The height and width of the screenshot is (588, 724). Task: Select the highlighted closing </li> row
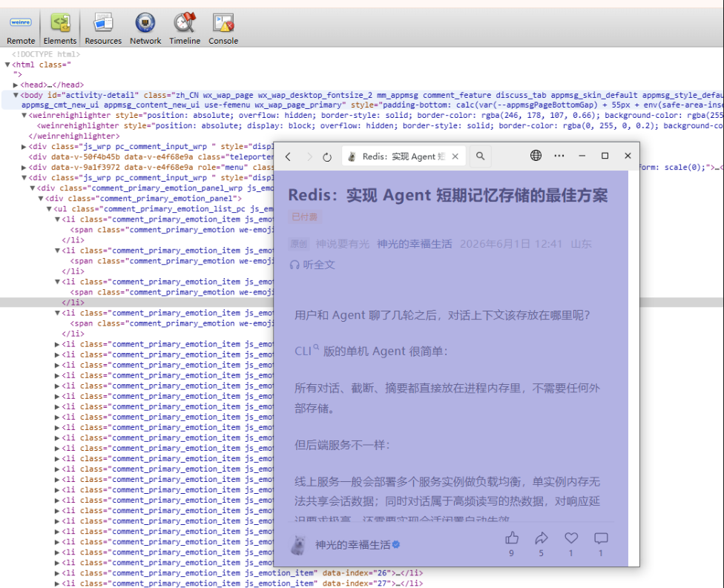[73, 303]
